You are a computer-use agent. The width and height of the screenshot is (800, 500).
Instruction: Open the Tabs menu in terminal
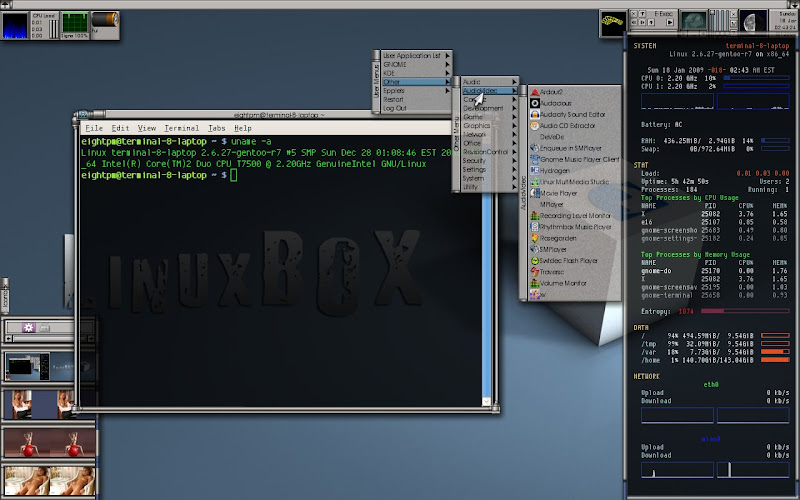217,129
